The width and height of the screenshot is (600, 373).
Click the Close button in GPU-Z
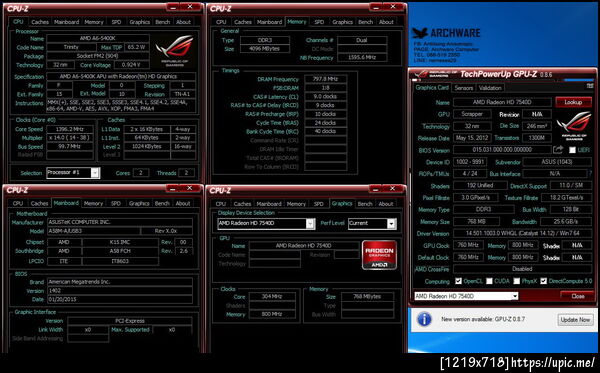click(577, 296)
